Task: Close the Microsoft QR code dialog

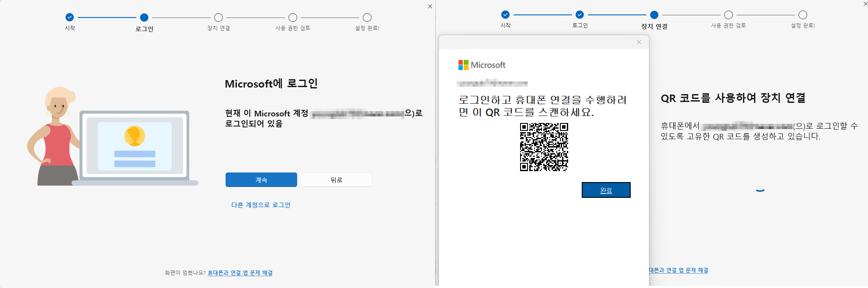Action: [x=639, y=42]
